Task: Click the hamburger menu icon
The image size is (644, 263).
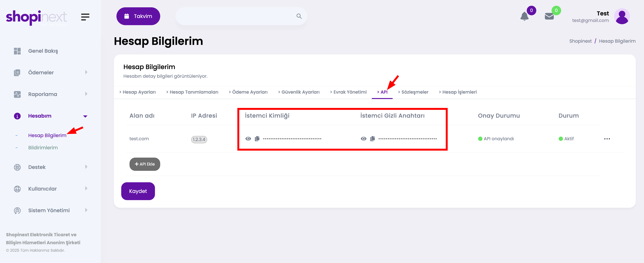Action: point(85,17)
